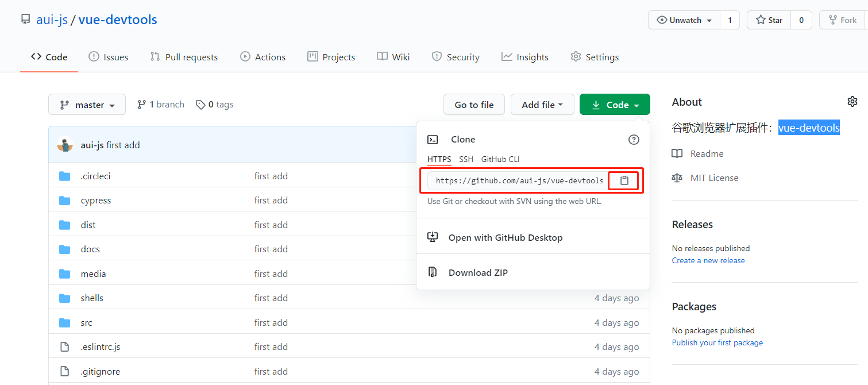
Task: Click the docs folder icon
Action: (x=65, y=249)
